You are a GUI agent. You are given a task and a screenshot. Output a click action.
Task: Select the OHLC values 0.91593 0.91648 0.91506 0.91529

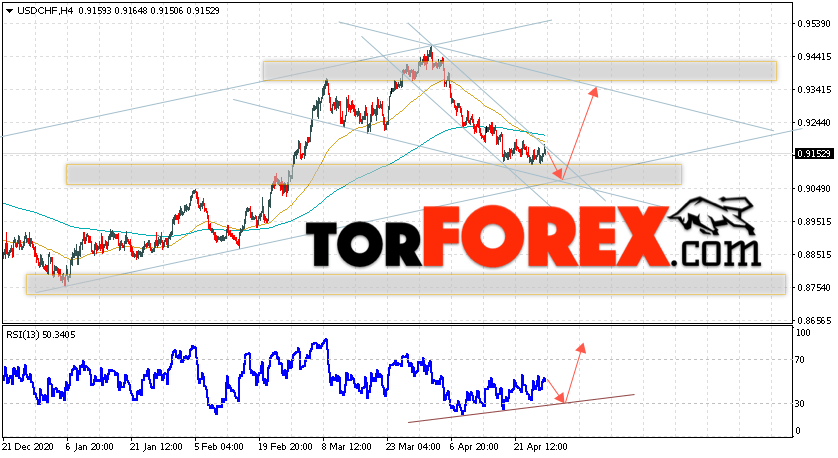[x=149, y=11]
